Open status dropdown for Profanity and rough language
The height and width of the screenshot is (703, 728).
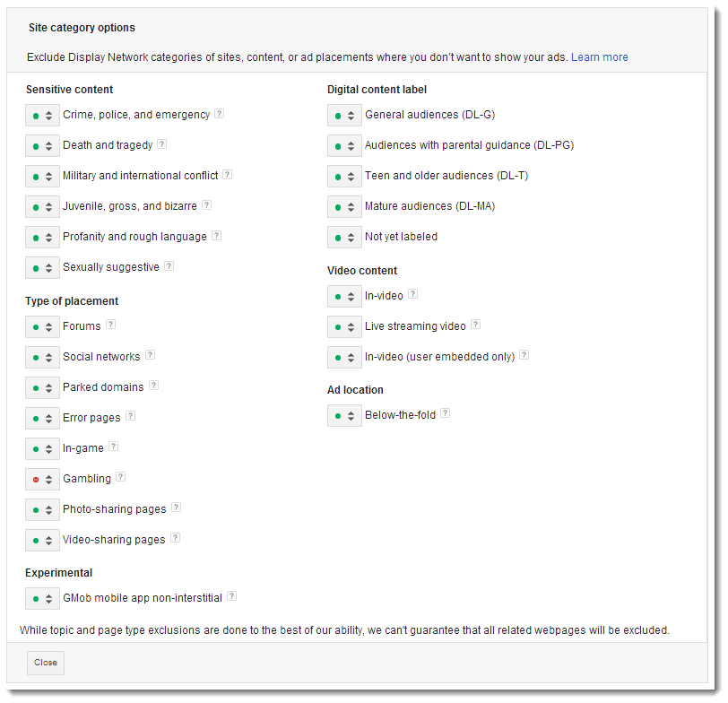pyautogui.click(x=42, y=238)
